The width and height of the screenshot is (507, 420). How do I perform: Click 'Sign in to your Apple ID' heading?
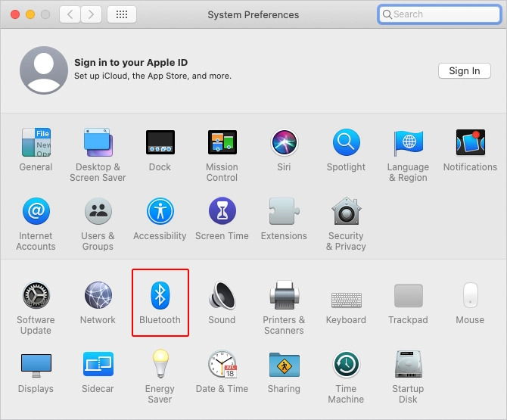(131, 62)
